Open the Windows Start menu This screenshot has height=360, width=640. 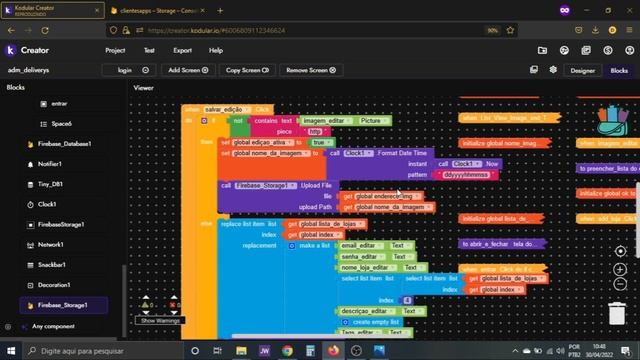click(11, 351)
